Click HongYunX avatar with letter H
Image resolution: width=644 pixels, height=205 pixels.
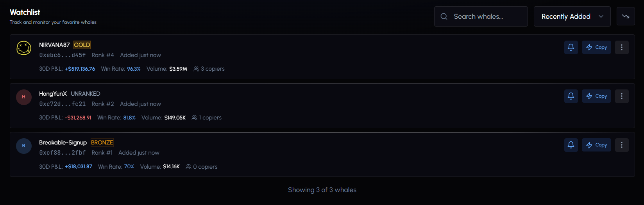24,97
